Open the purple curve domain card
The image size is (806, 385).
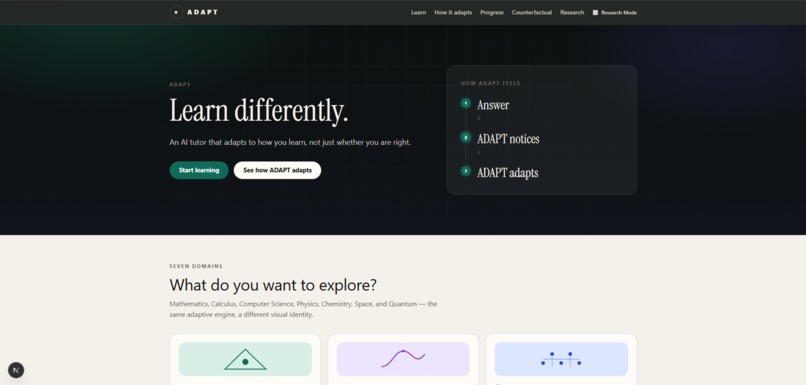click(403, 359)
